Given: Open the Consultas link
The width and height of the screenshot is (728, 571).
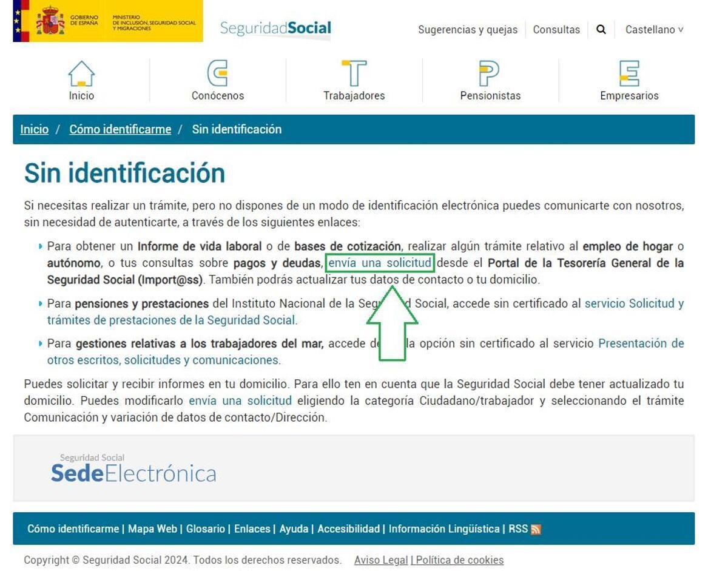Looking at the screenshot, I should [556, 29].
